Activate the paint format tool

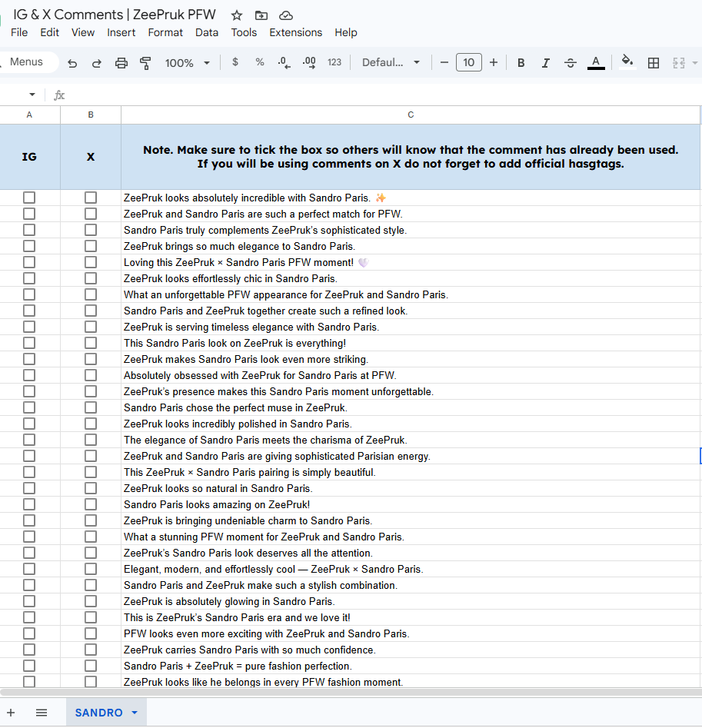click(x=145, y=63)
